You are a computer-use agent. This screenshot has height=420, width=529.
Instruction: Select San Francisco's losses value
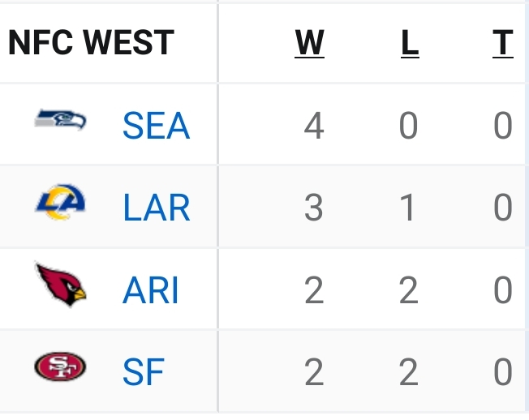(409, 372)
